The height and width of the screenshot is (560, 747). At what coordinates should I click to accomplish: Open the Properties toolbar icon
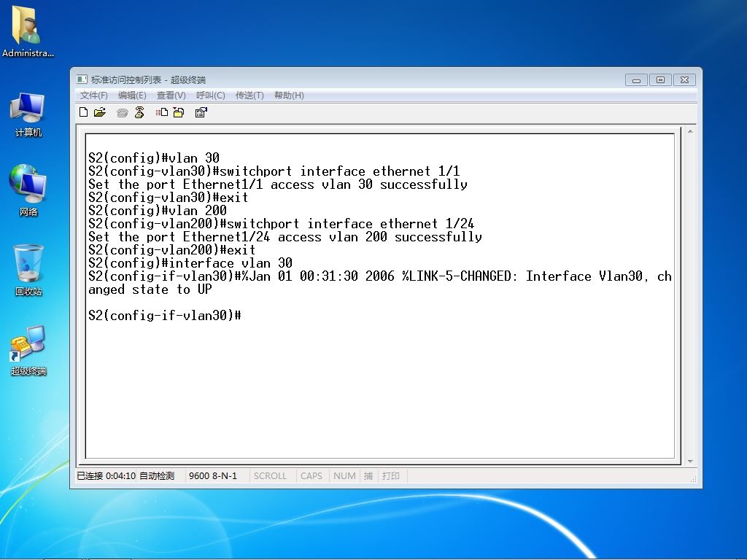point(201,112)
